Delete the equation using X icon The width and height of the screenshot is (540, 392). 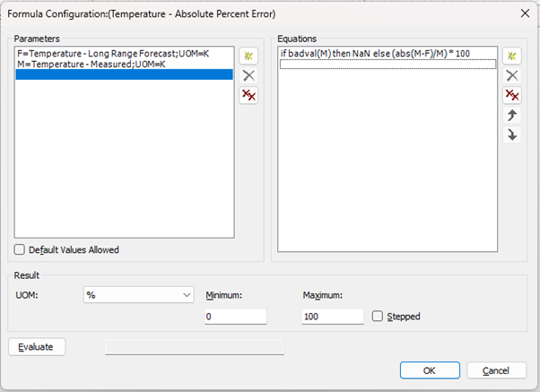511,75
